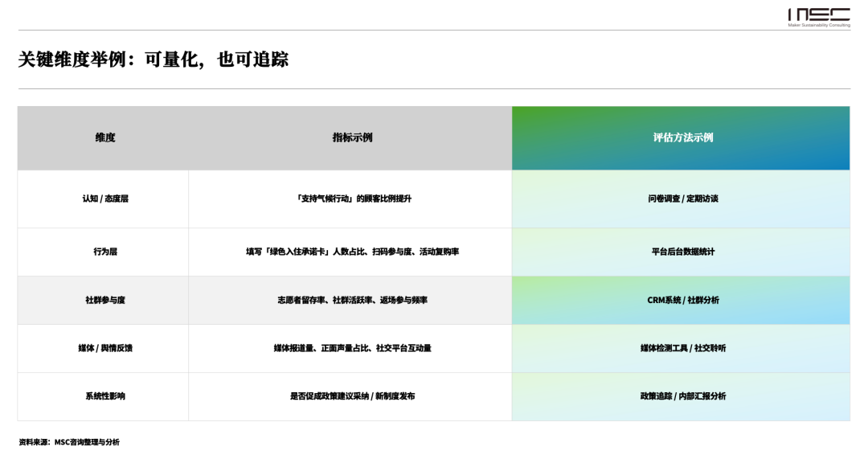Select the 指标示例 column header
The height and width of the screenshot is (459, 868).
352,137
